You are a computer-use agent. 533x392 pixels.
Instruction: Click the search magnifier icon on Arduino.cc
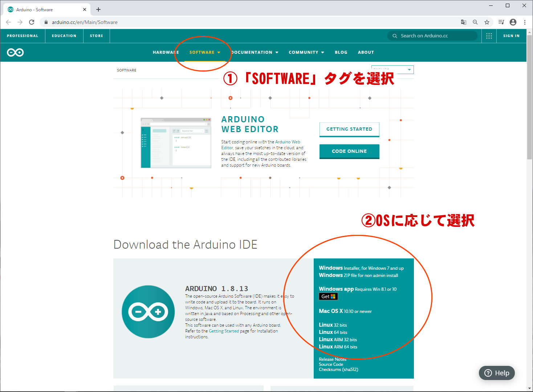coord(395,36)
